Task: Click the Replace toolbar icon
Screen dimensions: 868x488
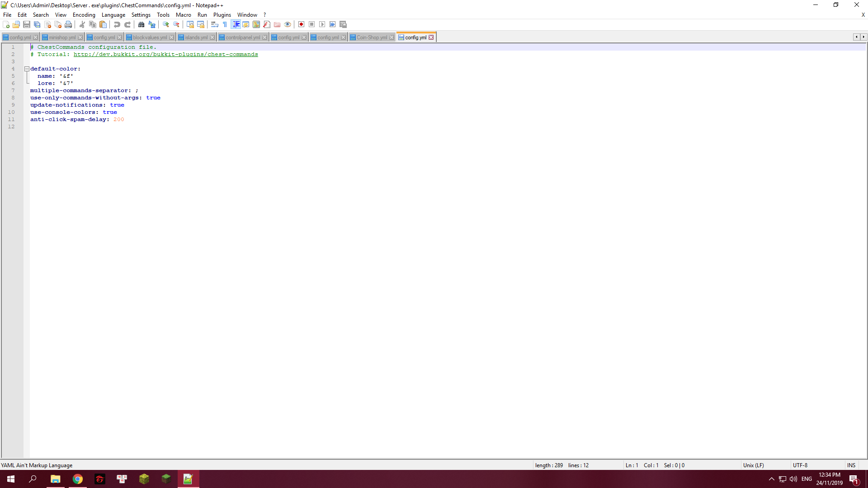Action: 152,24
